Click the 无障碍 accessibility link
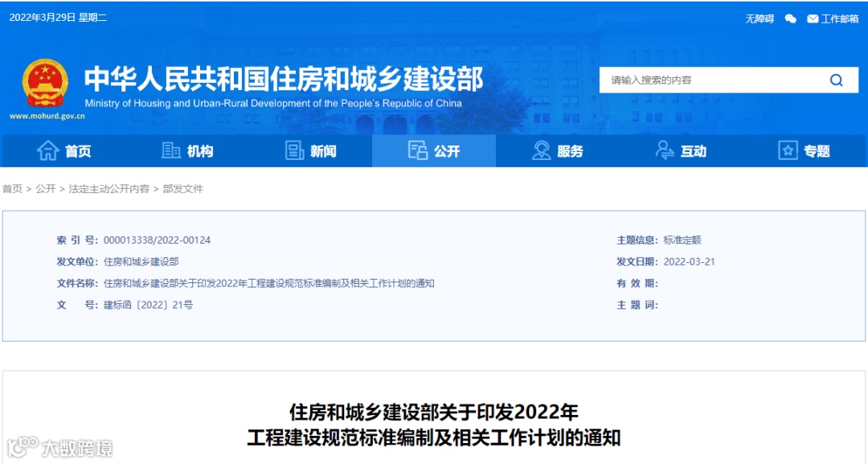Screen dimensions: 868x464 click(x=759, y=18)
